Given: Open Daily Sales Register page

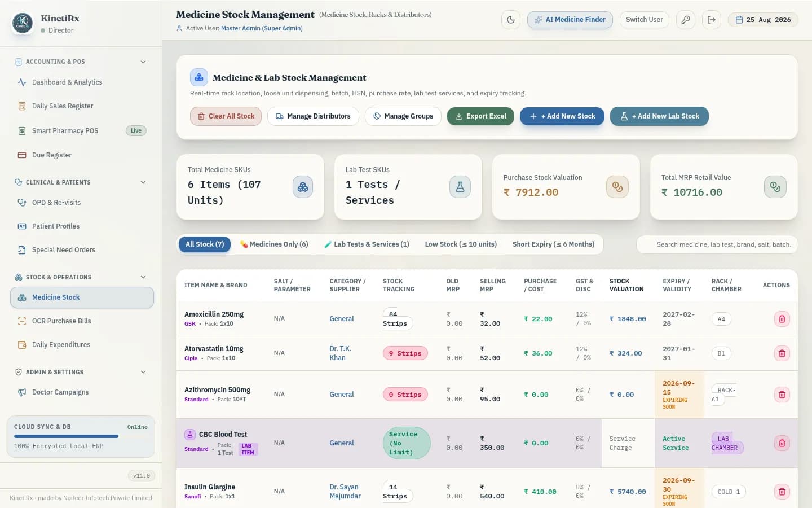Looking at the screenshot, I should coord(82,106).
